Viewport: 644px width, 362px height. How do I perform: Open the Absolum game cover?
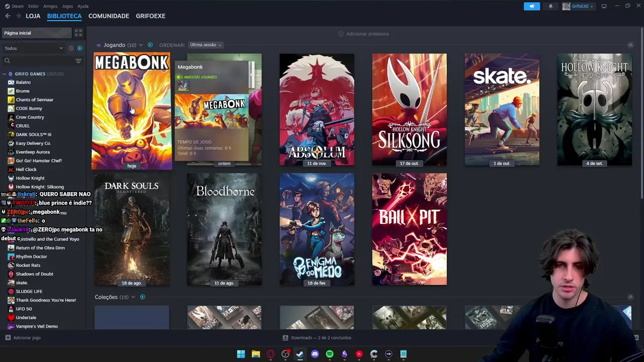[x=317, y=110]
